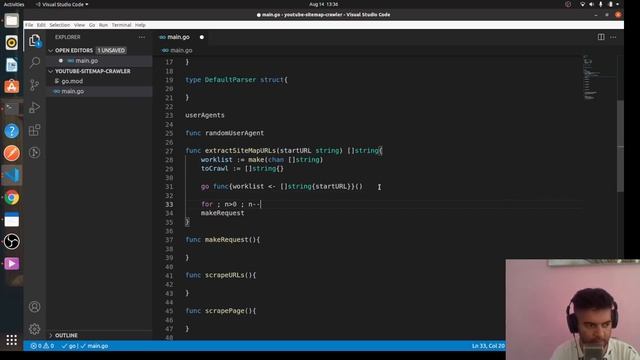
Task: Open the Edit menu
Action: pyautogui.click(x=41, y=25)
